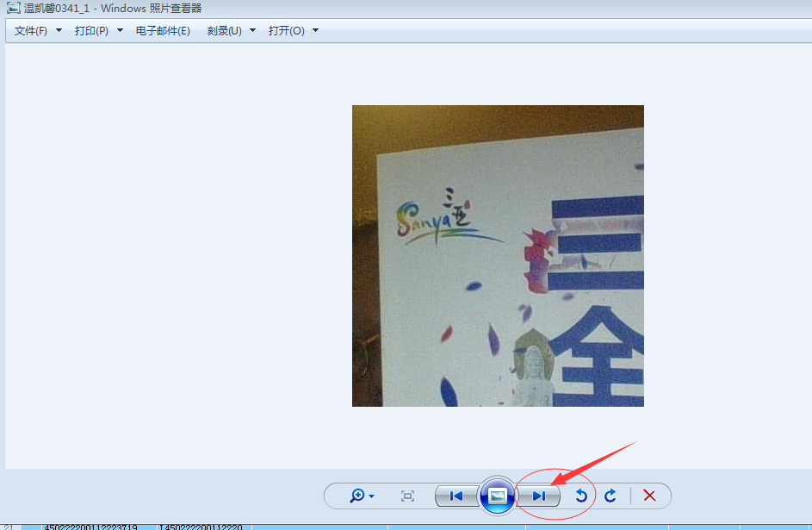Expand the zoom magnifier dropdown arrow
This screenshot has height=530, width=812.
pyautogui.click(x=372, y=496)
